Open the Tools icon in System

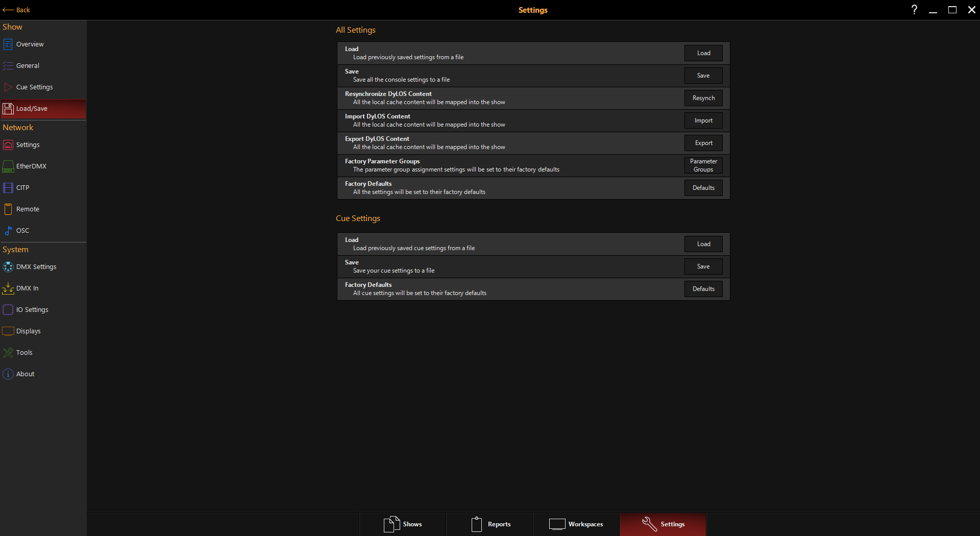[x=8, y=353]
